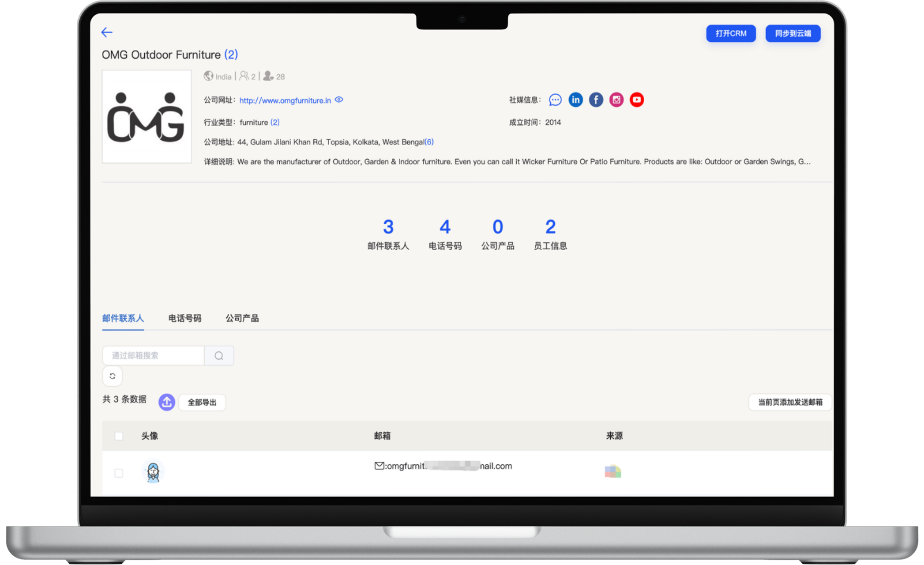This screenshot has height=565, width=924.
Task: Switch to the 公司产品 tab
Action: point(242,318)
